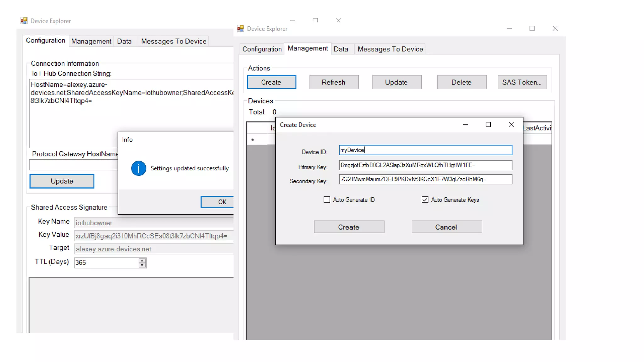Maximize the Create Device dialog
The height and width of the screenshot is (362, 644).
[x=488, y=125]
